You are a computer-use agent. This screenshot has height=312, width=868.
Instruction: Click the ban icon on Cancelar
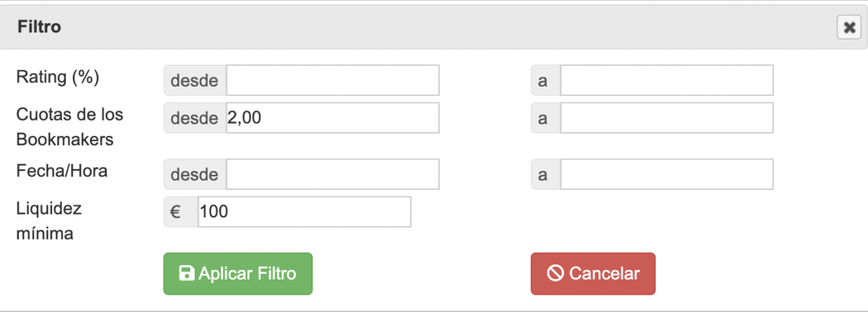[555, 274]
